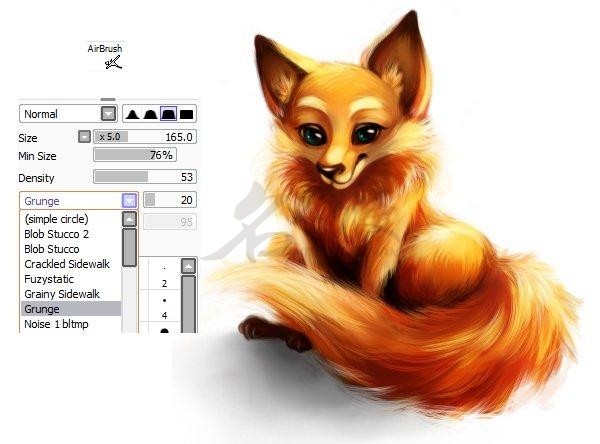Collapse the Grunge brush shape dropdown

pos(129,200)
